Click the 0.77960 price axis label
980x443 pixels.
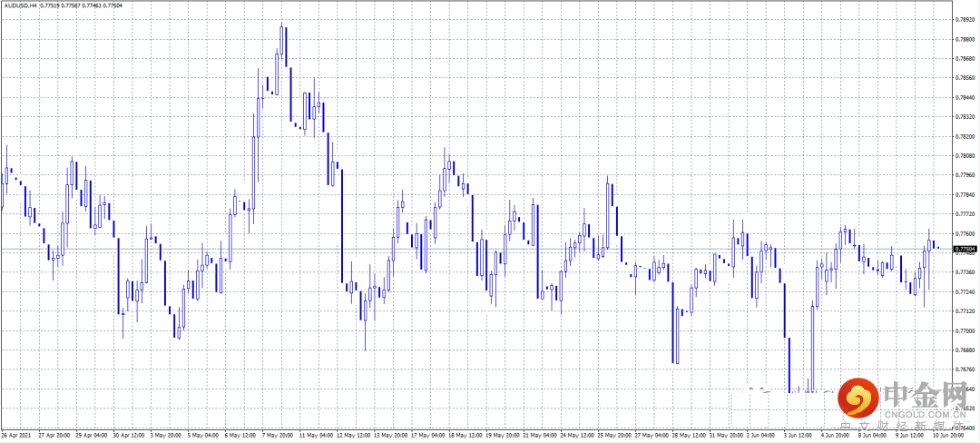(965, 175)
